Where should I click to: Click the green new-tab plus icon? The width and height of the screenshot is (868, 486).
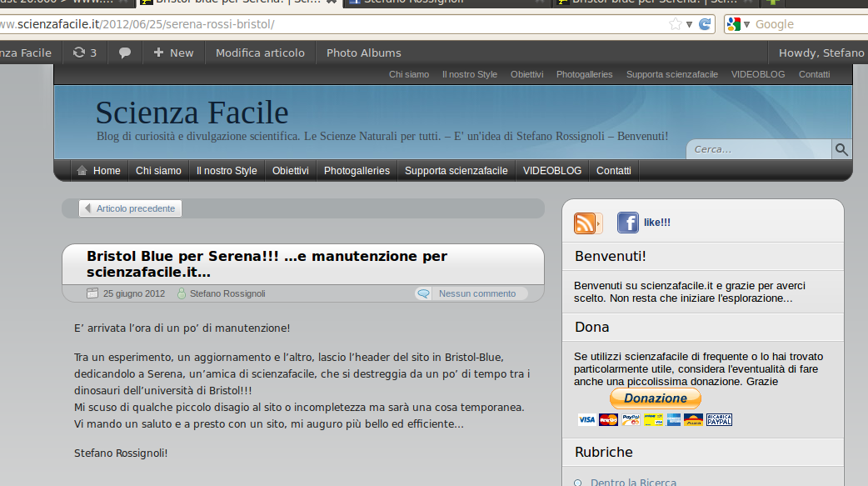click(773, 3)
